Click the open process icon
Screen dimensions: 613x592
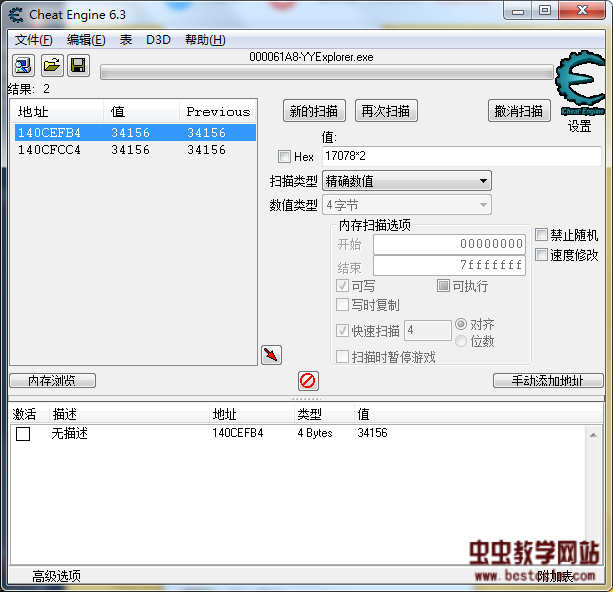pyautogui.click(x=23, y=66)
